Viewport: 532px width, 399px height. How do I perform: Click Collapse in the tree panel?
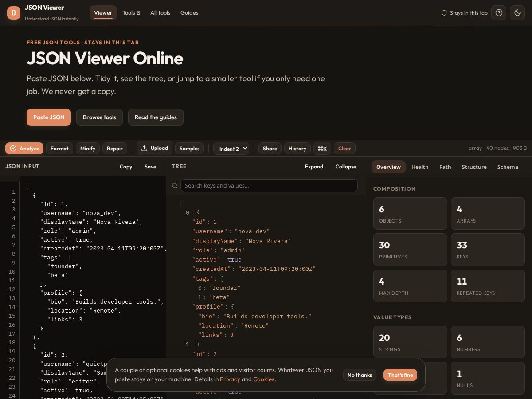pos(346,167)
